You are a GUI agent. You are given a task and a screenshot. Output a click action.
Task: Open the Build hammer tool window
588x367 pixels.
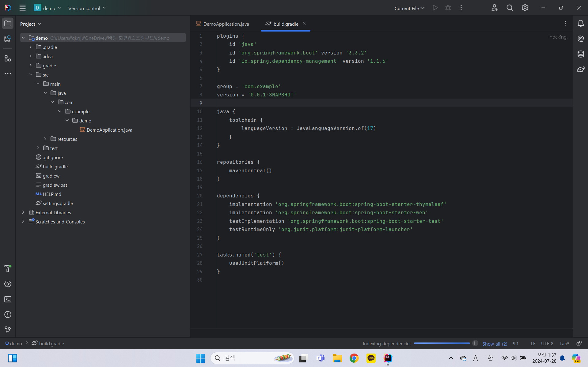coord(8,268)
